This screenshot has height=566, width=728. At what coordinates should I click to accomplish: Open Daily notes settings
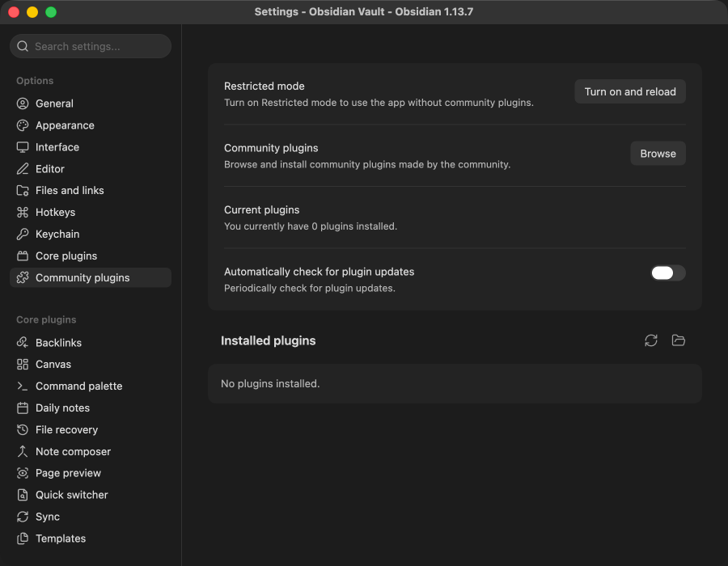click(x=91, y=408)
